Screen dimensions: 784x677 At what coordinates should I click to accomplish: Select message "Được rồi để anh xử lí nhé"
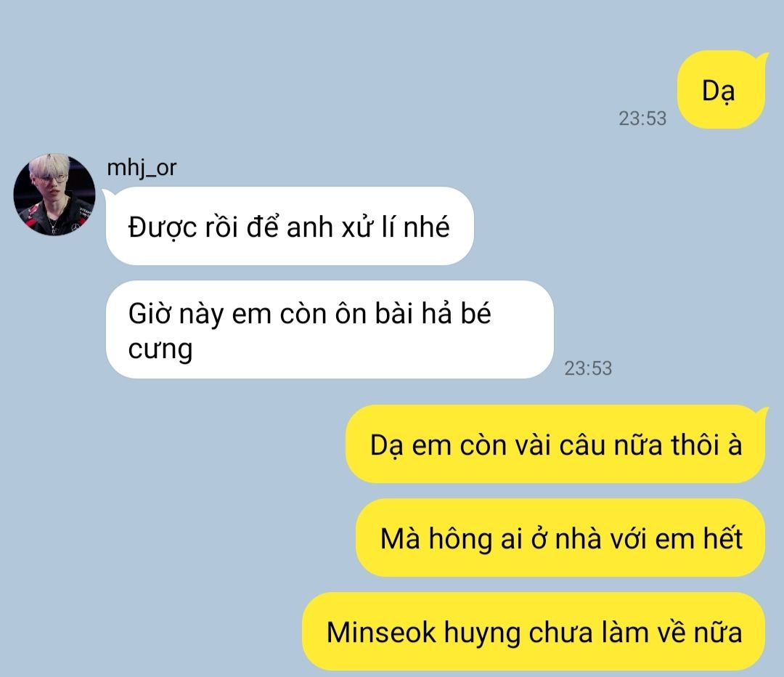tap(290, 226)
